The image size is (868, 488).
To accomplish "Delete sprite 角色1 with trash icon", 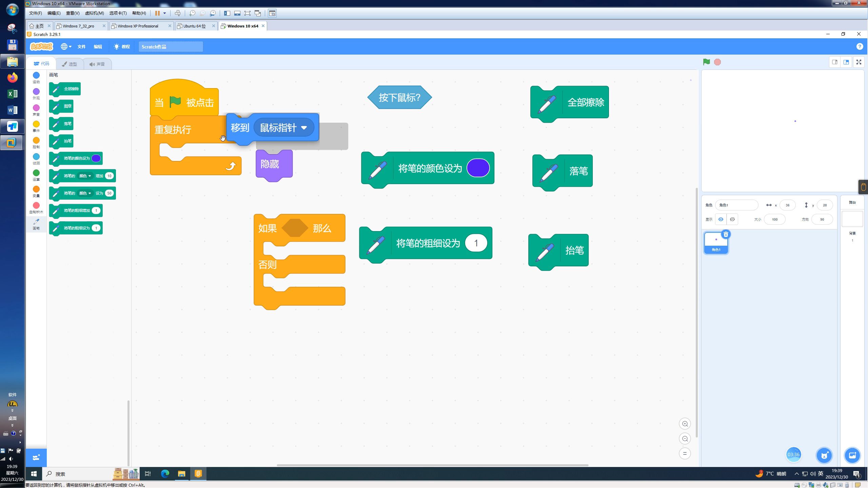I will tap(726, 235).
